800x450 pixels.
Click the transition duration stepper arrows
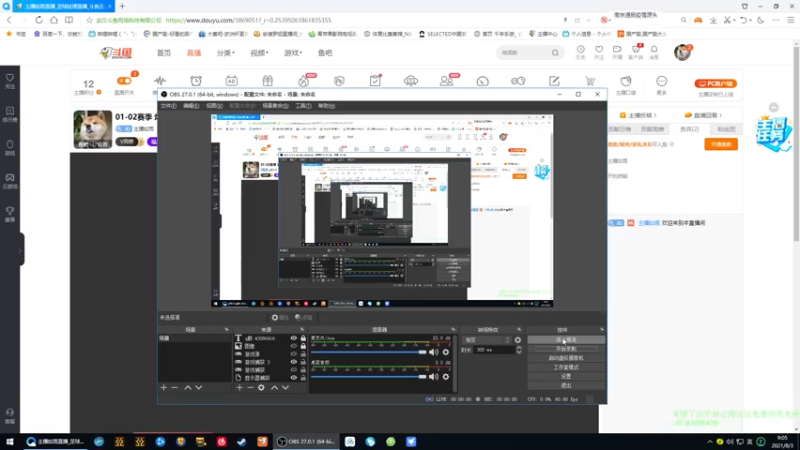519,350
